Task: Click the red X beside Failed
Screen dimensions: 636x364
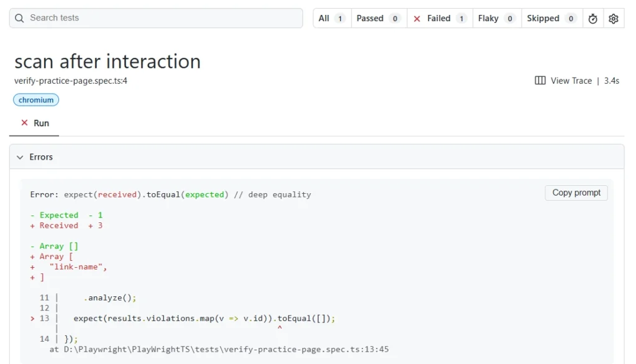Action: [417, 19]
